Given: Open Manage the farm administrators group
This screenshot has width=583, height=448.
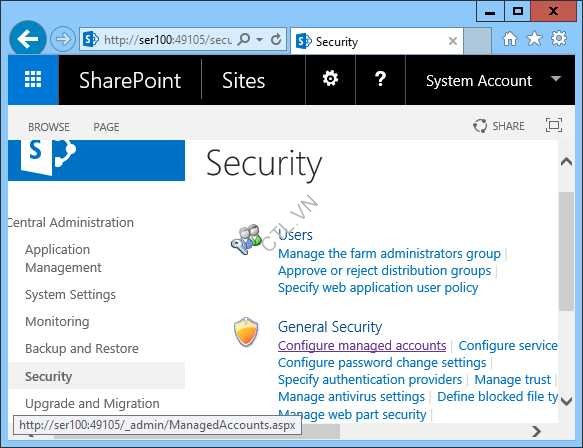Looking at the screenshot, I should click(389, 254).
